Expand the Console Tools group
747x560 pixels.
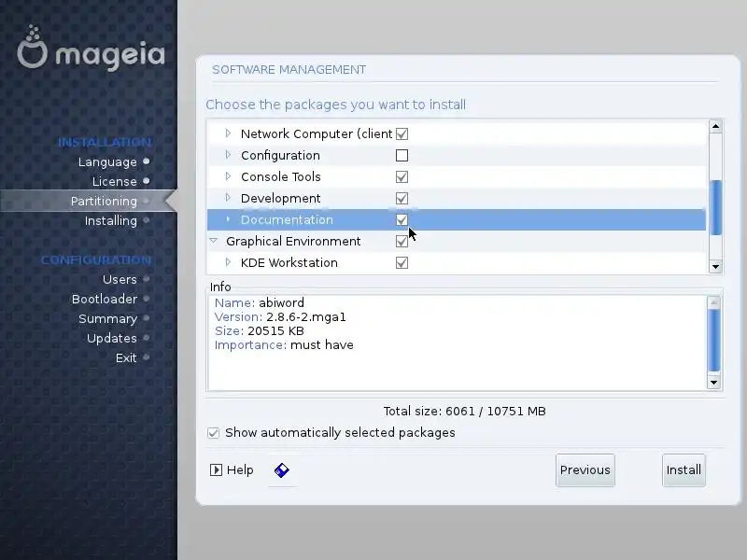228,176
